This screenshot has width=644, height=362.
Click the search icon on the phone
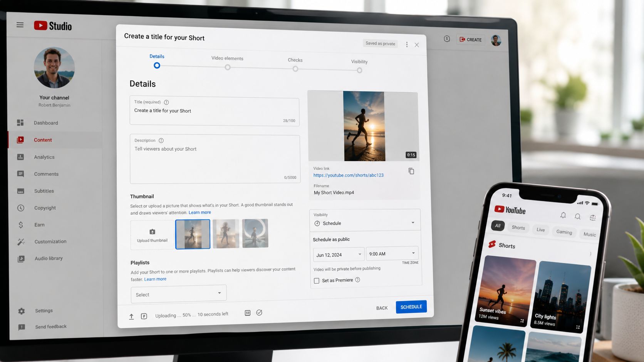tap(577, 217)
